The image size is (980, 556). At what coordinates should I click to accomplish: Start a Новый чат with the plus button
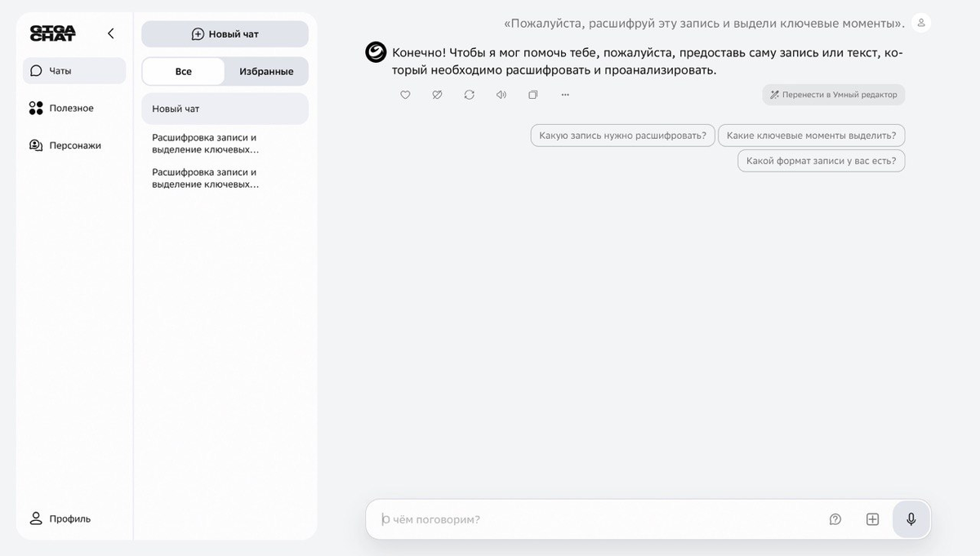point(225,34)
